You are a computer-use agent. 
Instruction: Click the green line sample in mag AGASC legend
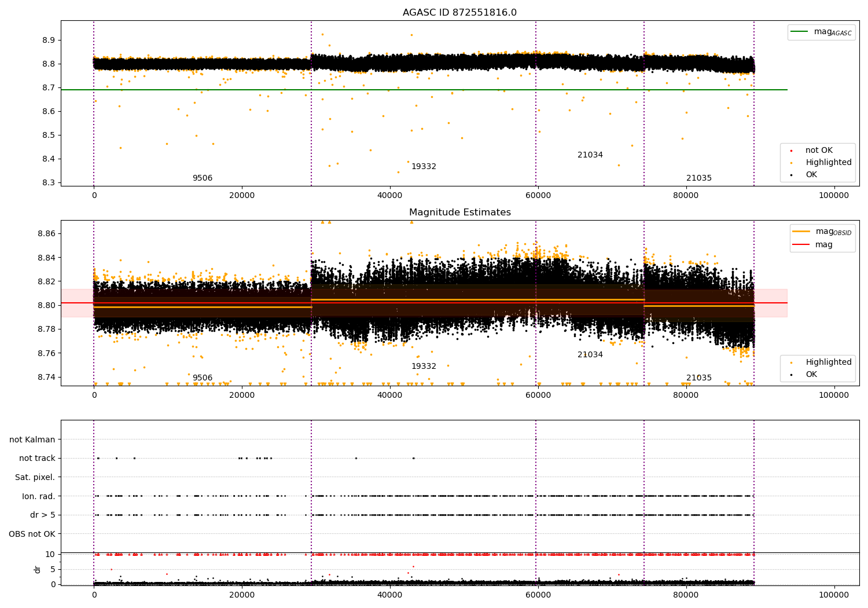(x=799, y=32)
